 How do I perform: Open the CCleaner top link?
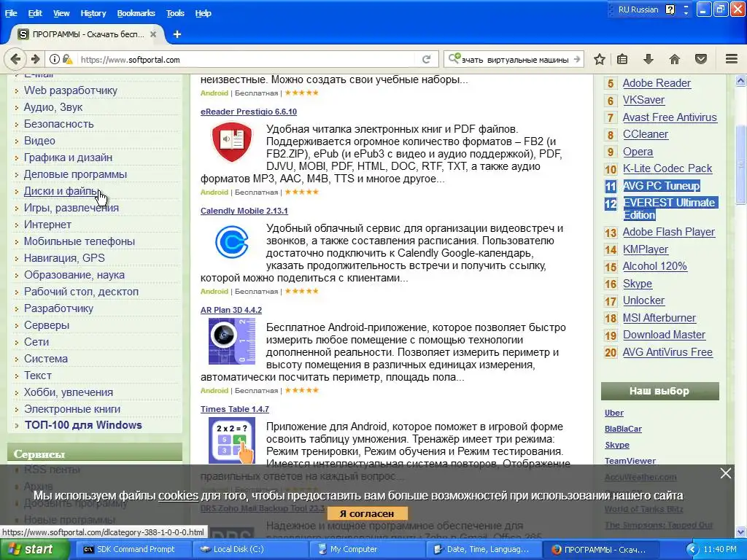point(645,134)
